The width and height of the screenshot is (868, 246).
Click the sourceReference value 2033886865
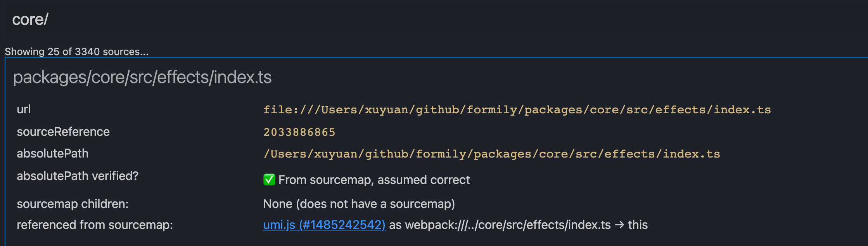click(x=299, y=132)
